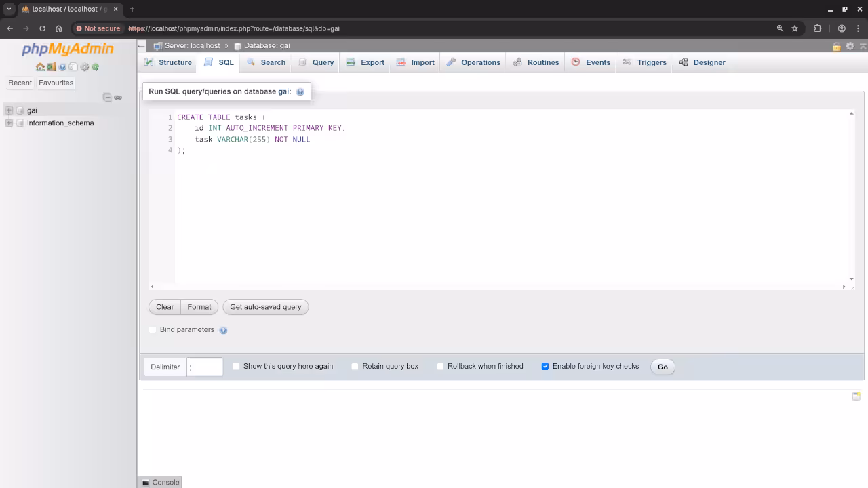868x488 pixels.
Task: Bookmark page with the browser star icon
Action: (795, 28)
